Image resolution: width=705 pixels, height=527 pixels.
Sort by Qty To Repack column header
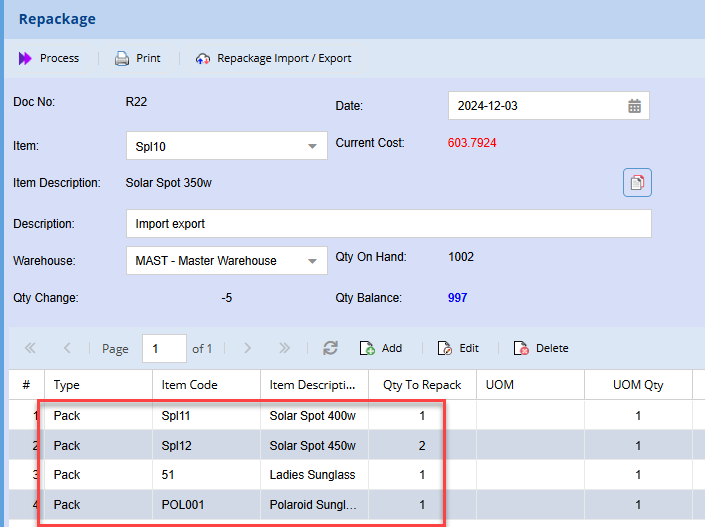(x=422, y=385)
